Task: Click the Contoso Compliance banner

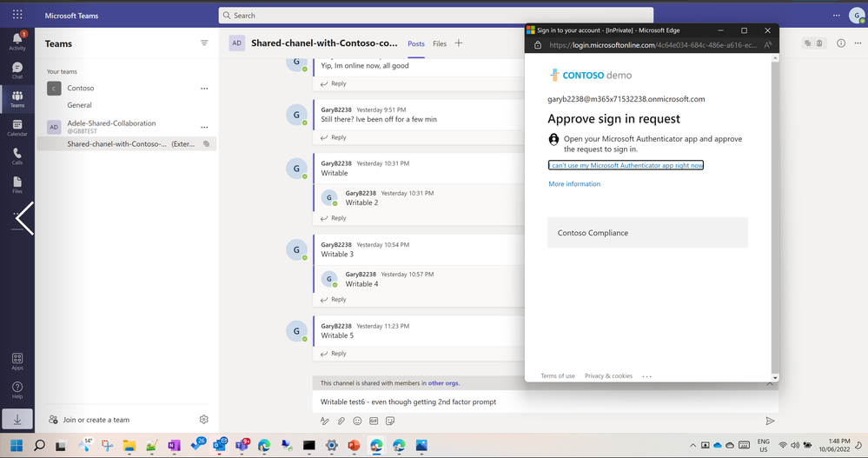Action: [647, 233]
